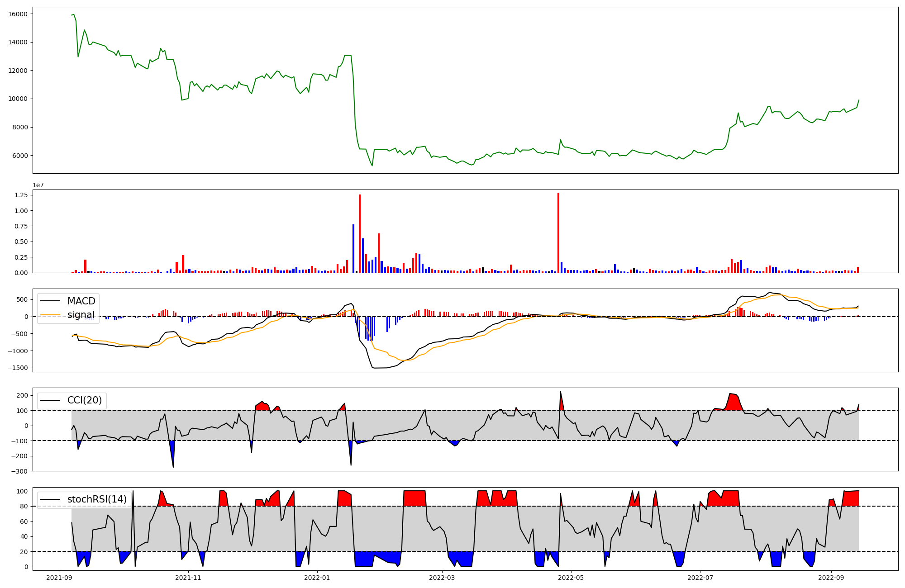Click the -1500 MACD axis tick label
The height and width of the screenshot is (588, 905).
[x=17, y=368]
